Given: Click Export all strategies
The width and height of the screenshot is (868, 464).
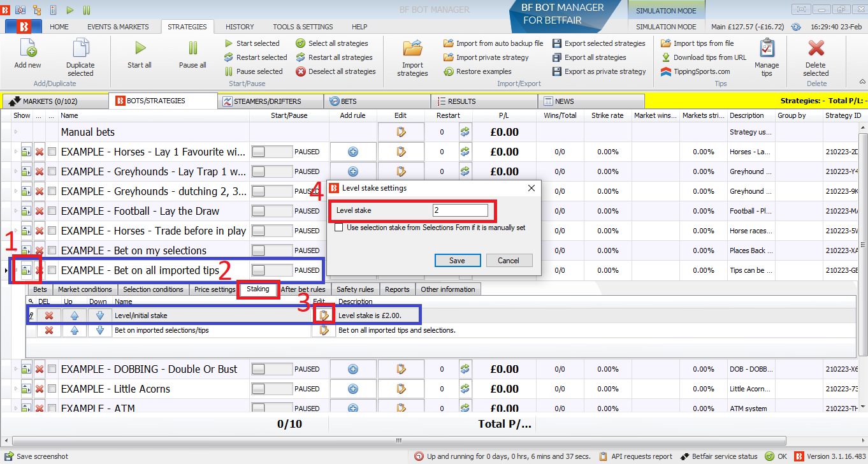Looking at the screenshot, I should (x=589, y=57).
